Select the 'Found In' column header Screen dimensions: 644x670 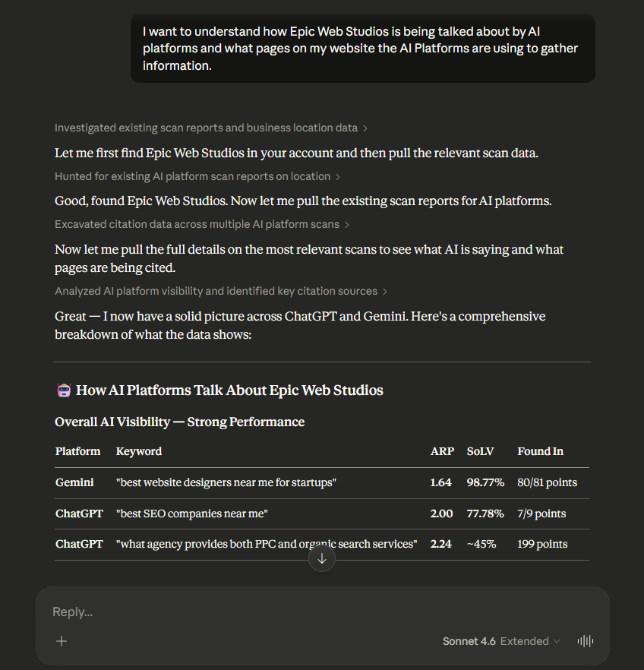[x=540, y=451]
